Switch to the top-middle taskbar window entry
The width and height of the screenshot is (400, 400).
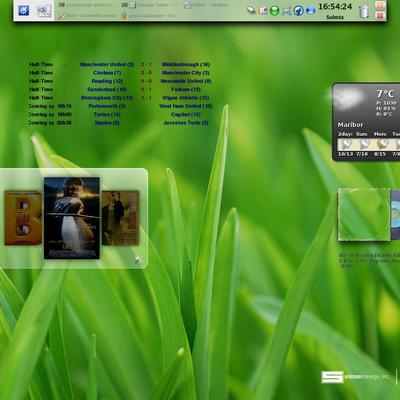click(x=150, y=5)
